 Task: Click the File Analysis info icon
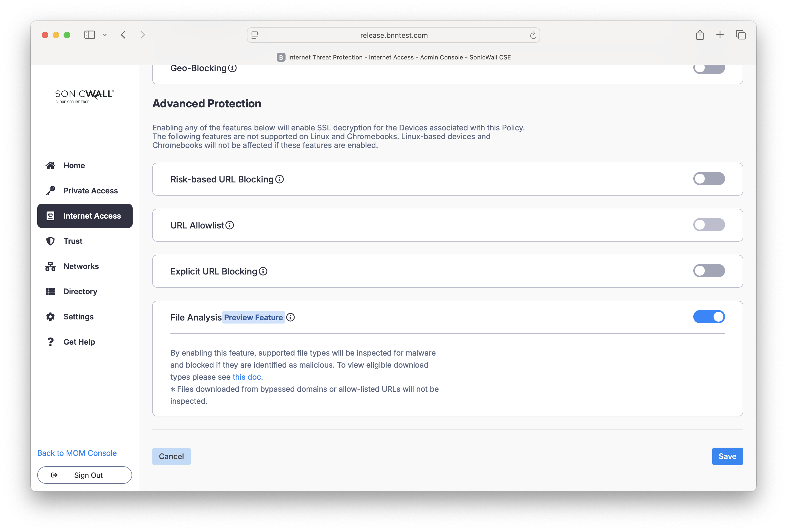pos(290,317)
